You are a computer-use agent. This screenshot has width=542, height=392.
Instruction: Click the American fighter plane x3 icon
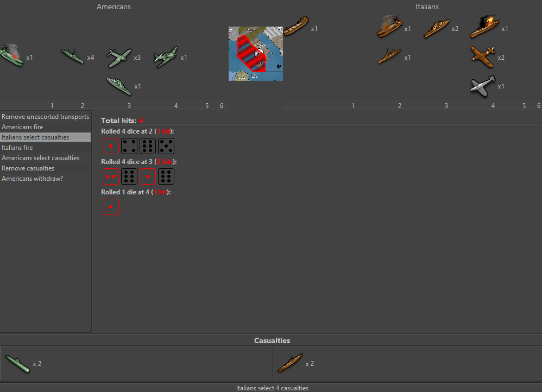(x=119, y=57)
